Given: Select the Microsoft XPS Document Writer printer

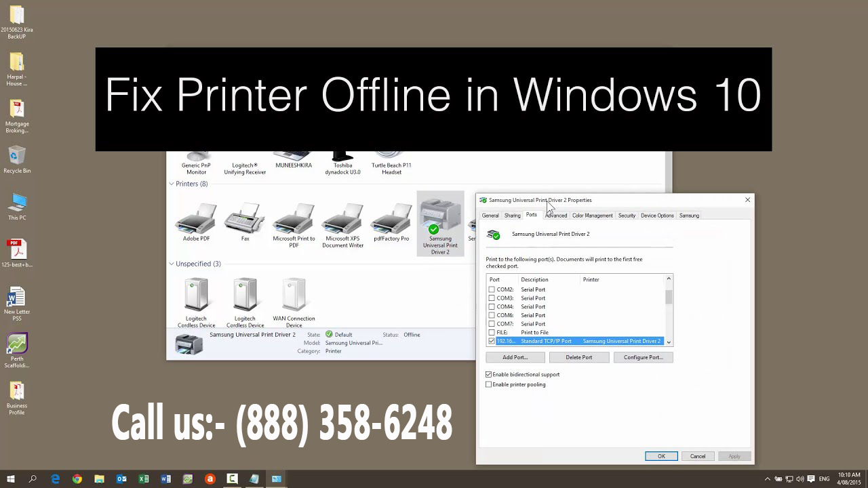Looking at the screenshot, I should 342,226.
